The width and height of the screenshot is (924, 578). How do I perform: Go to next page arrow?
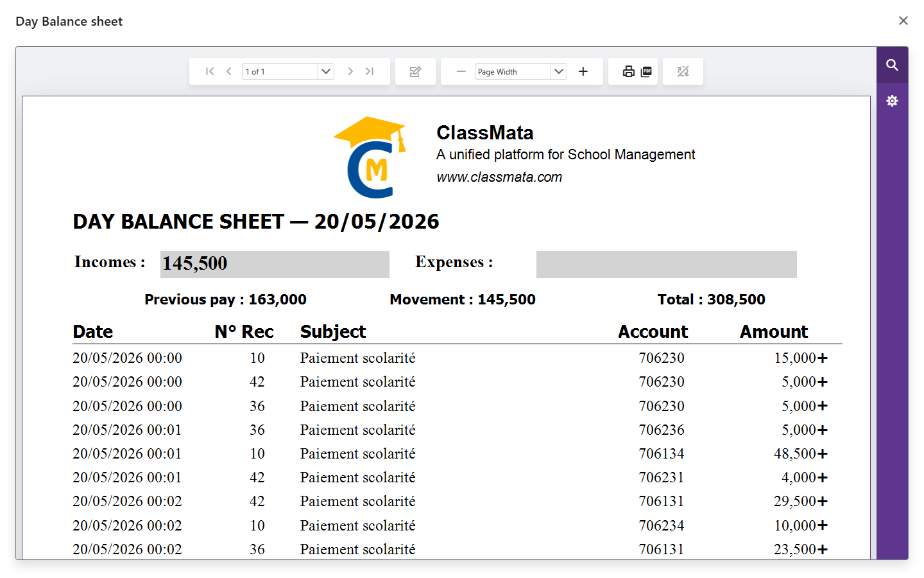(350, 71)
